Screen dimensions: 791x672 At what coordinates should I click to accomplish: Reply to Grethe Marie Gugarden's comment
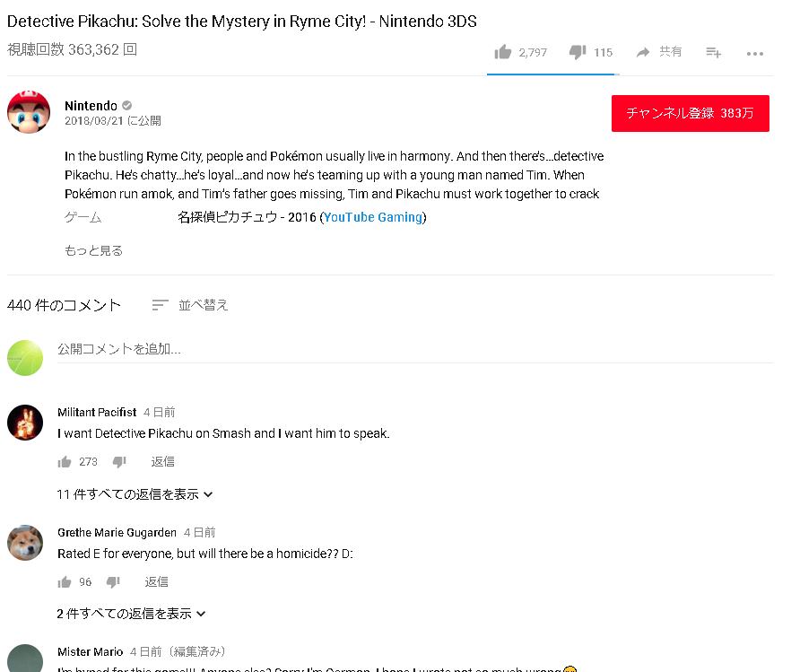click(x=156, y=582)
